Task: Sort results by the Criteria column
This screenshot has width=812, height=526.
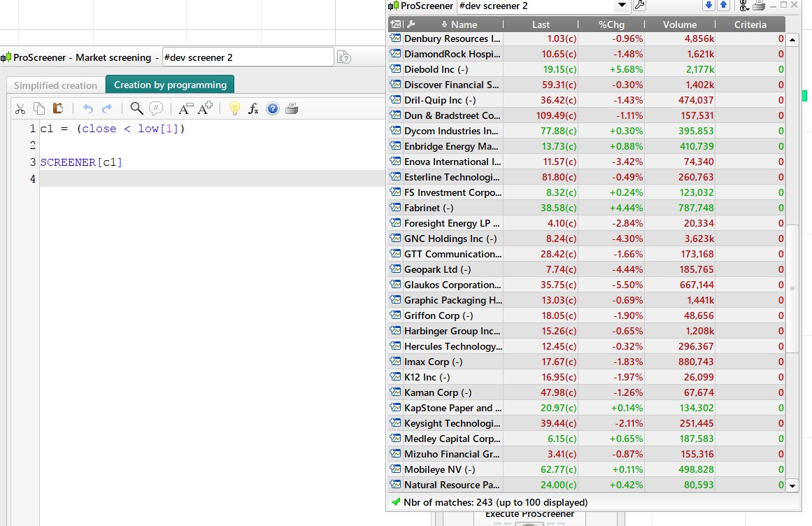Action: click(750, 24)
